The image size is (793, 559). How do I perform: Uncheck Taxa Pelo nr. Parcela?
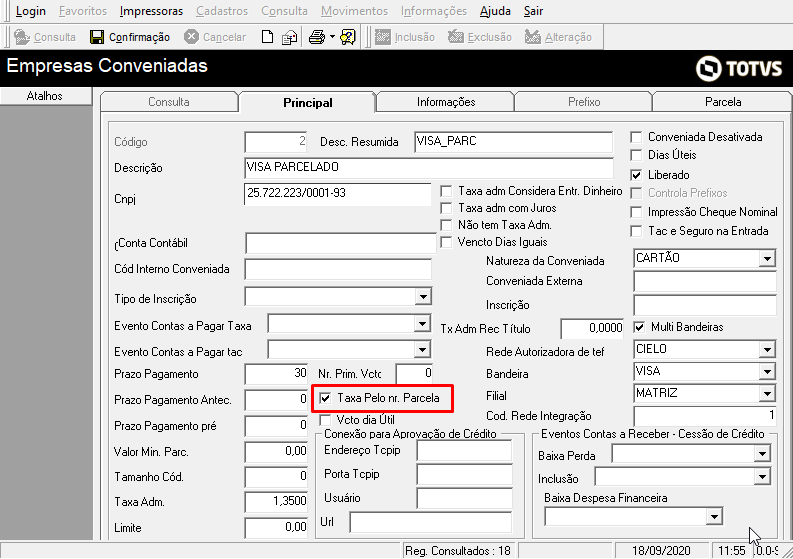click(325, 399)
